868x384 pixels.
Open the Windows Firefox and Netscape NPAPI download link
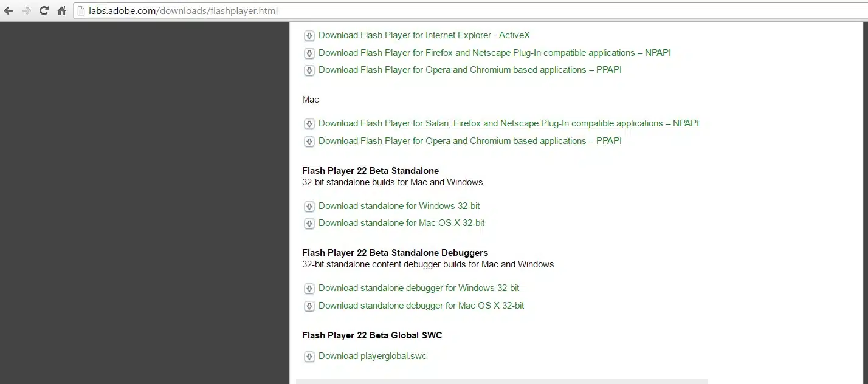[494, 53]
